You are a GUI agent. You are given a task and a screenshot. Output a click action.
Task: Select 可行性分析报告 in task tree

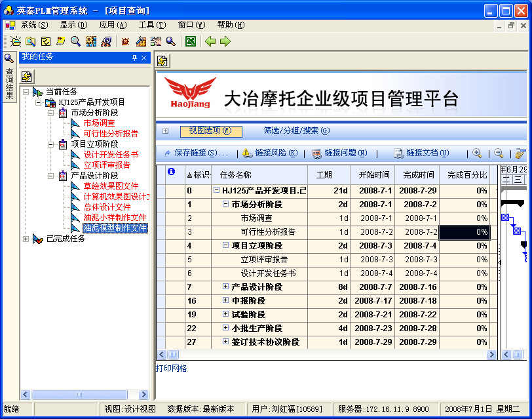pyautogui.click(x=111, y=134)
